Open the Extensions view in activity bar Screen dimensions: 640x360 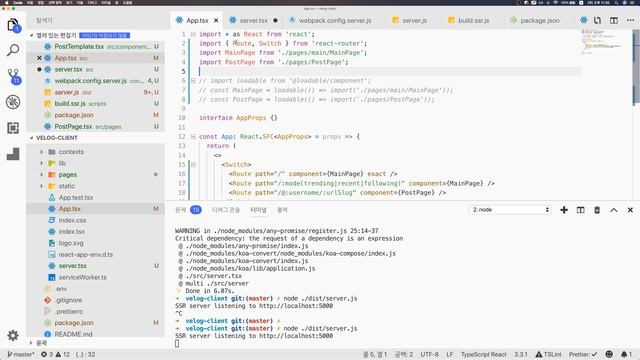pos(13,128)
